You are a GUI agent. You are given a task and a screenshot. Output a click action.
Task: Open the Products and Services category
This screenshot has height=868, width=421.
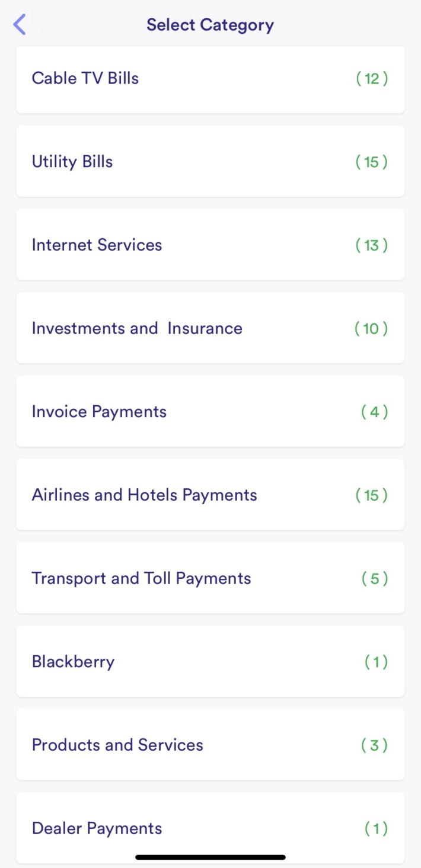(x=117, y=745)
